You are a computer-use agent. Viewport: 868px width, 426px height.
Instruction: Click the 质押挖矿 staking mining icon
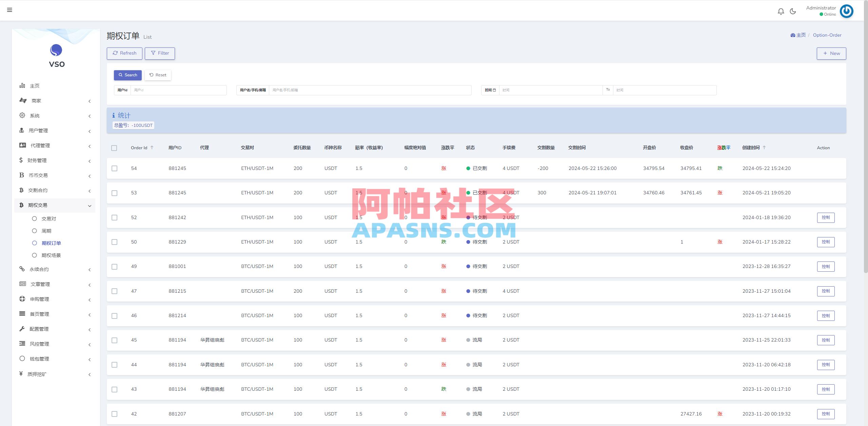point(22,374)
